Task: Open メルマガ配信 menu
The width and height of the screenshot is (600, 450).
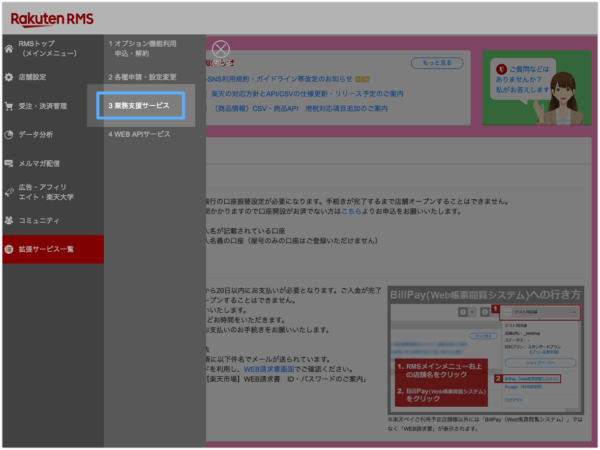Action: [x=53, y=163]
